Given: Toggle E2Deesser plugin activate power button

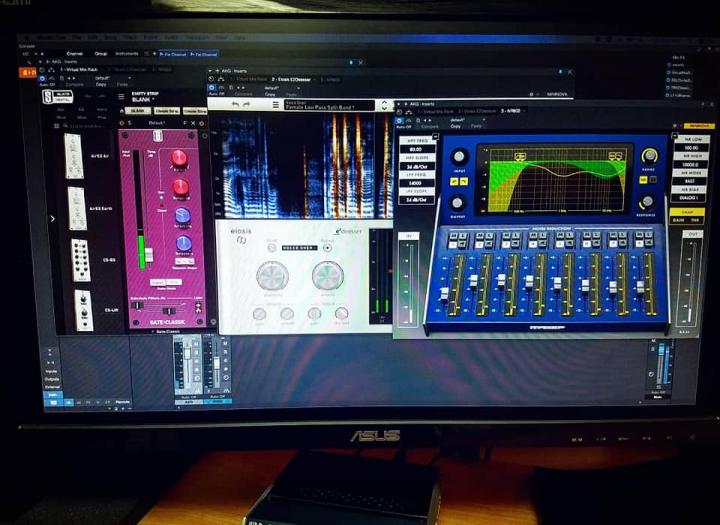Looking at the screenshot, I should pos(212,87).
